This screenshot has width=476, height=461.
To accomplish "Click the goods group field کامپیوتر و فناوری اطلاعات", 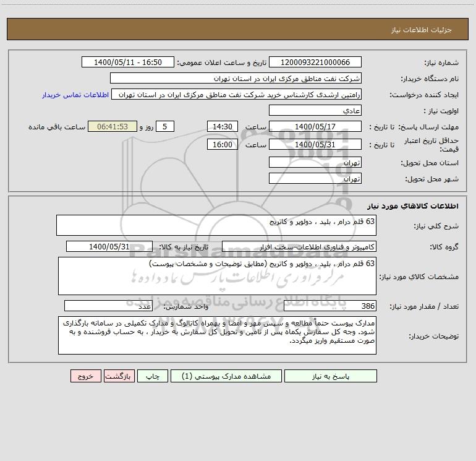I will pos(299,246).
